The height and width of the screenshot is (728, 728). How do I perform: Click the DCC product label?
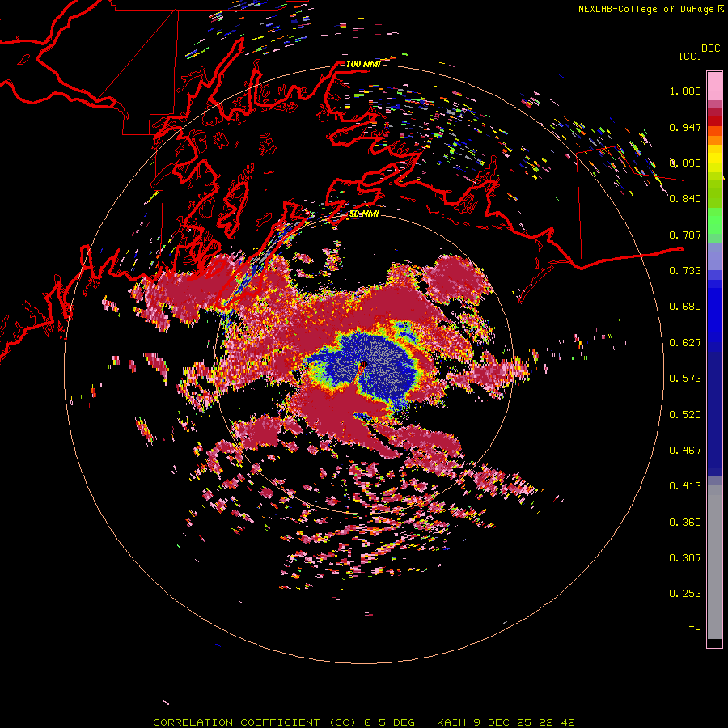(711, 49)
